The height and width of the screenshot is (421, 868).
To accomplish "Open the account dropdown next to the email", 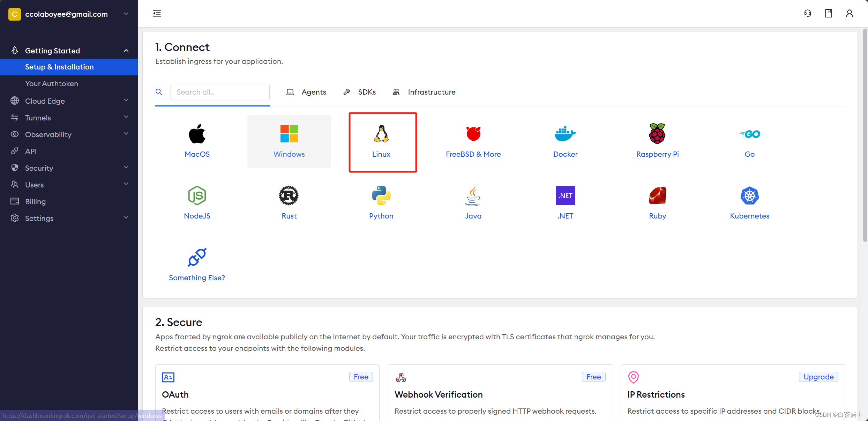I will click(x=126, y=14).
